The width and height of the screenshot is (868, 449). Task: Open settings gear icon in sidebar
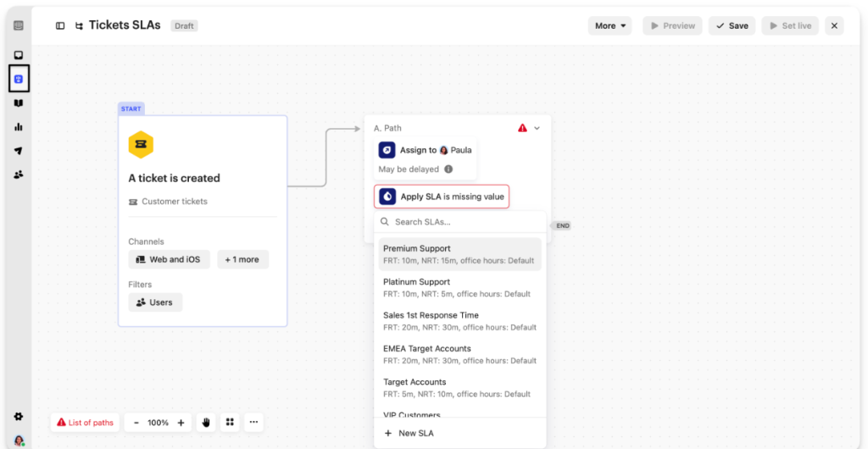tap(19, 417)
